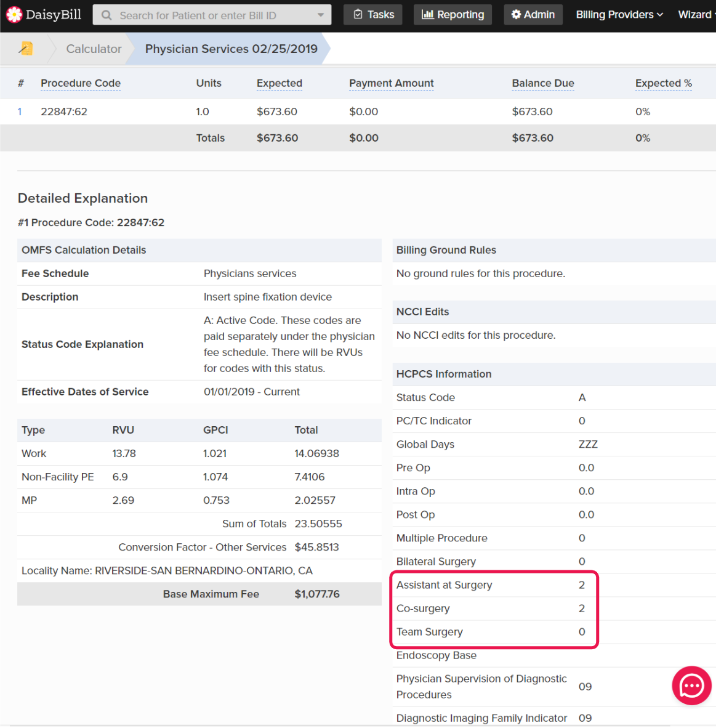Go to the Calculator breadcrumb
Screen dimensions: 716x728
tap(94, 49)
